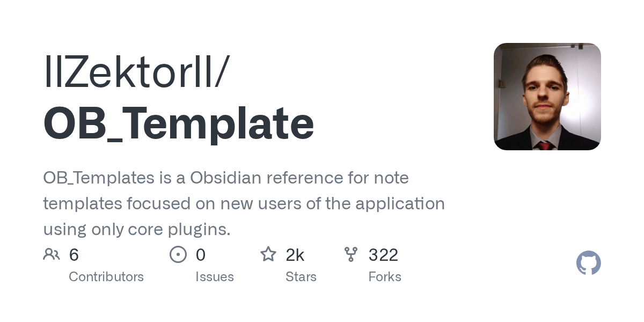The width and height of the screenshot is (644, 322).
Task: Click the star icon
Action: 268,254
